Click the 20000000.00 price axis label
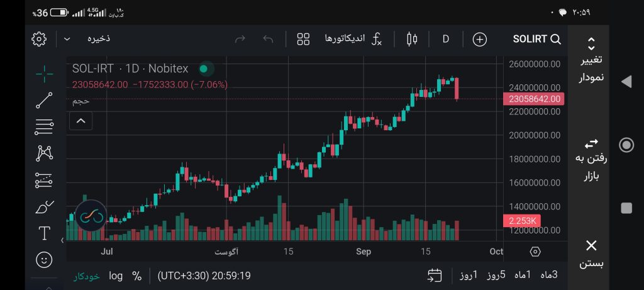 click(535, 135)
